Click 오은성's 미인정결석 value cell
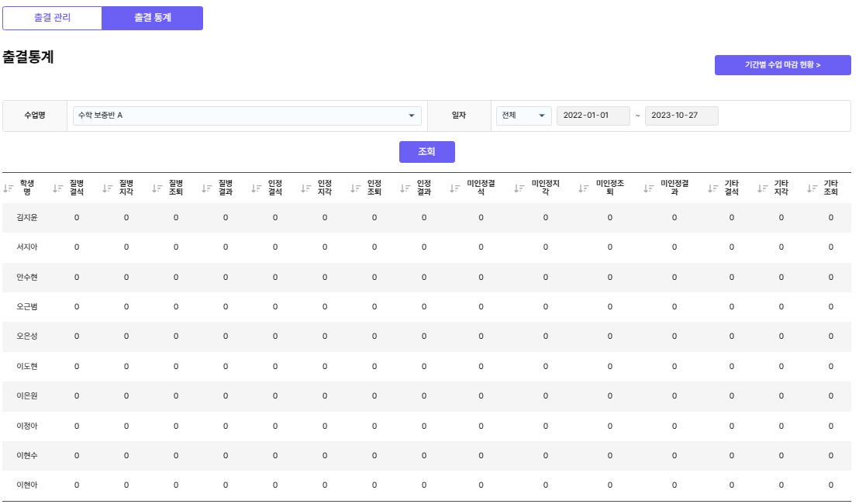 point(481,337)
